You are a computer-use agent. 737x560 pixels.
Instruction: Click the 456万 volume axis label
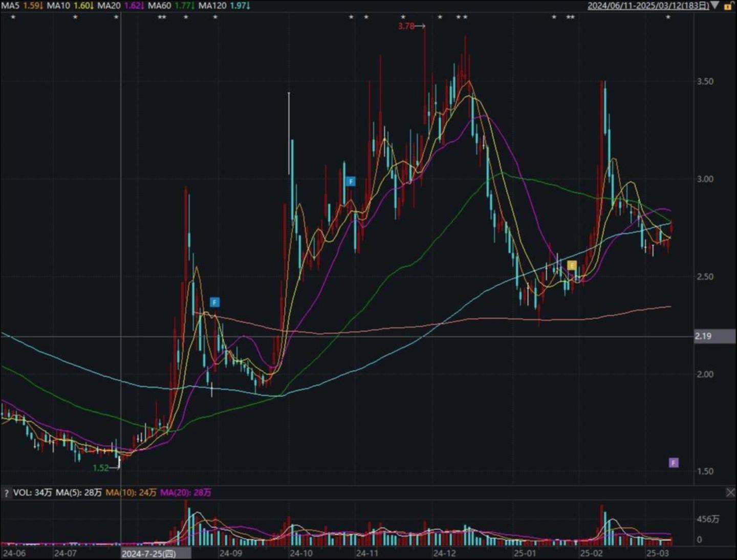tap(708, 519)
